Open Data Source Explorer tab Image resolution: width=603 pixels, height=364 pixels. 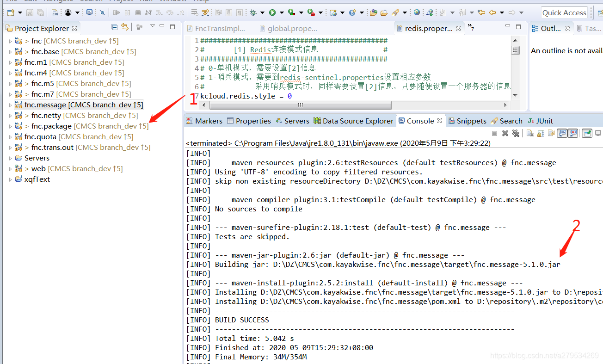point(353,121)
